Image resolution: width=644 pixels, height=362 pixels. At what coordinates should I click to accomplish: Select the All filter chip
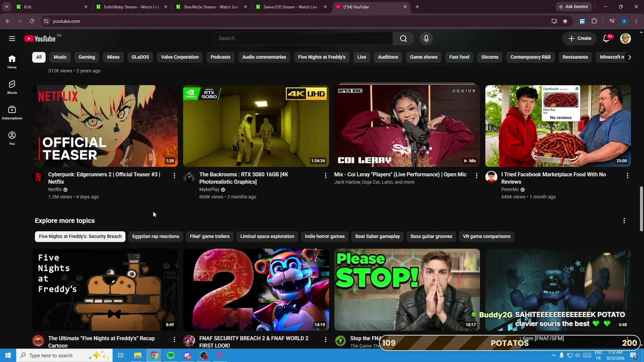[x=39, y=57]
